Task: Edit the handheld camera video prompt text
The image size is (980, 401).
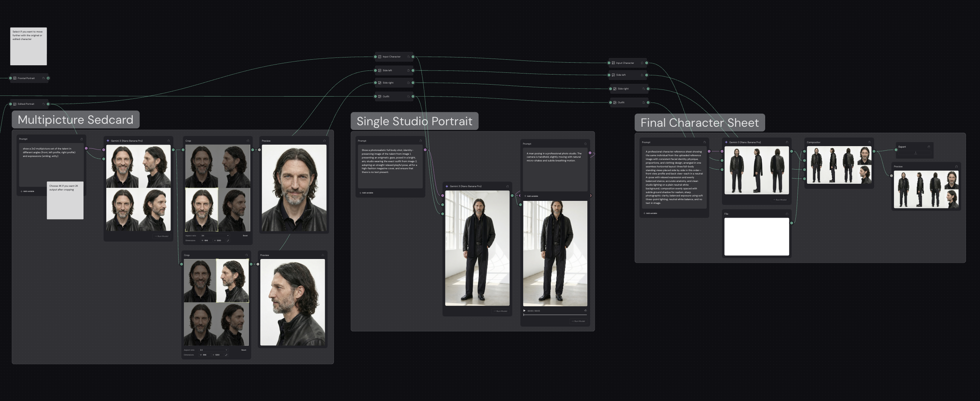Action: pos(555,170)
